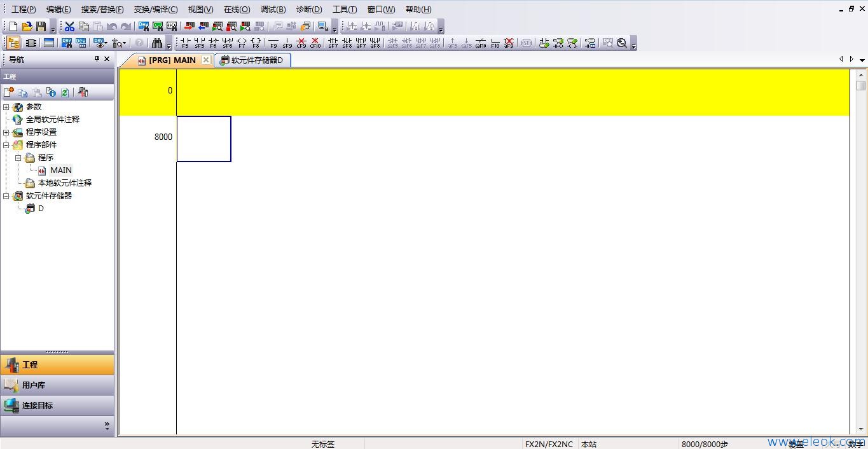This screenshot has height=449, width=868.
Task: Toggle the navigation window toolbar icon
Action: (13, 43)
